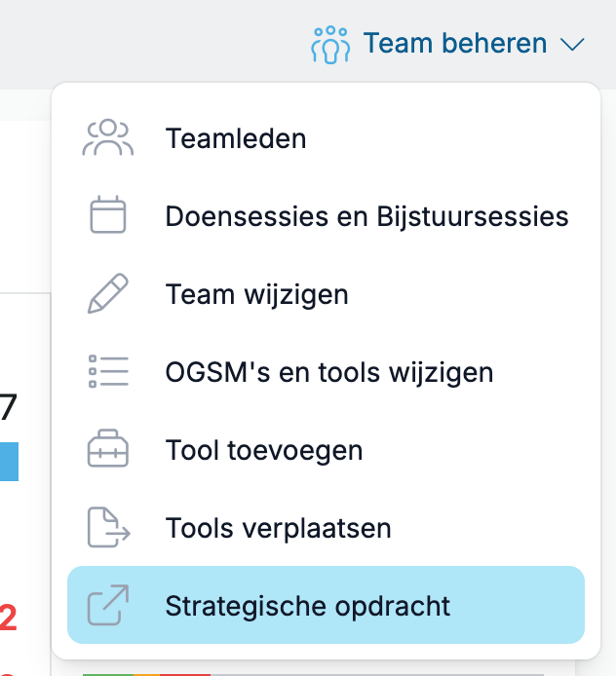Click the list icon for OGSM's wijzigen
616x676 pixels.
pyautogui.click(x=108, y=371)
